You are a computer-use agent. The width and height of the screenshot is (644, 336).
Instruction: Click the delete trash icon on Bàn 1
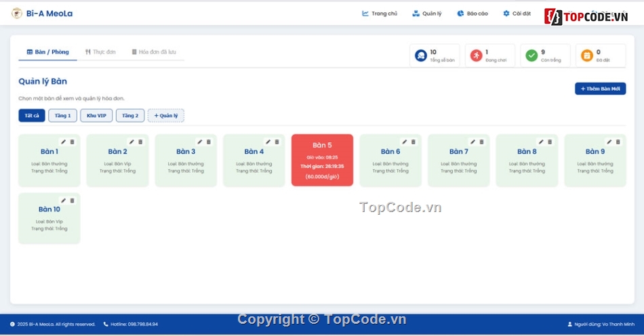[73, 142]
